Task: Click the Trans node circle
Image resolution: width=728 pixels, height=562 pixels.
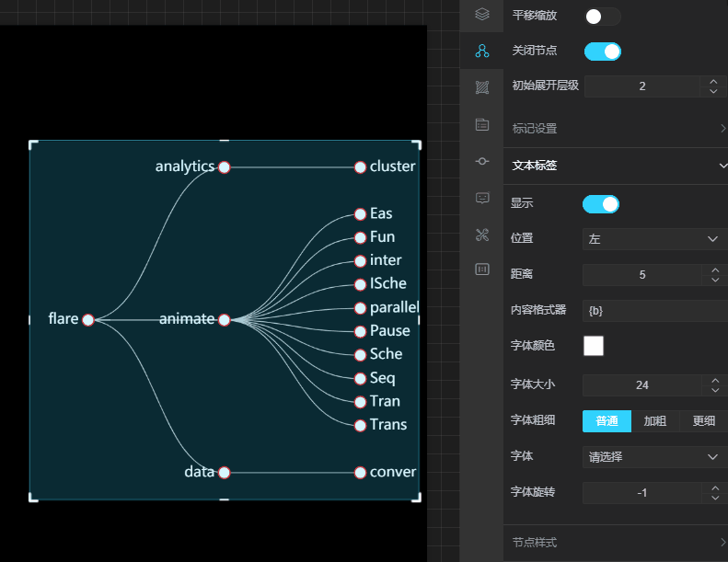Action: [360, 426]
